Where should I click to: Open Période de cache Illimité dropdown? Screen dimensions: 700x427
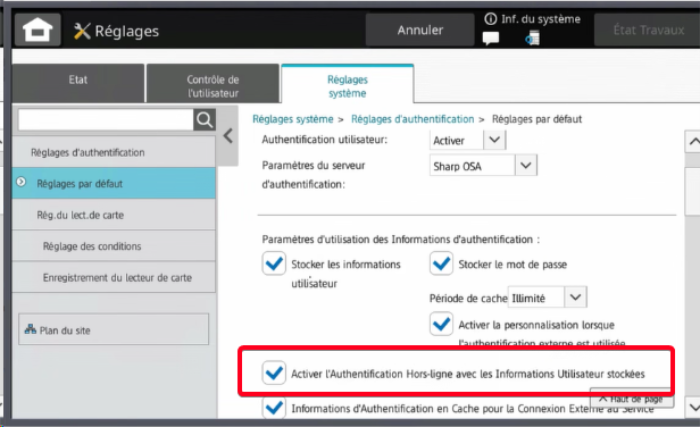[574, 297]
